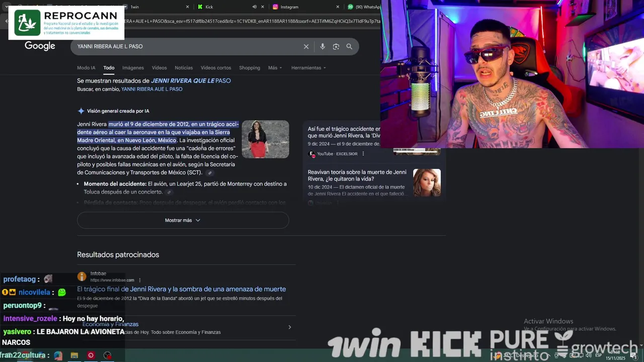Viewport: 644px width, 362px height.
Task: Open File Explorer from the taskbar
Action: 74,355
